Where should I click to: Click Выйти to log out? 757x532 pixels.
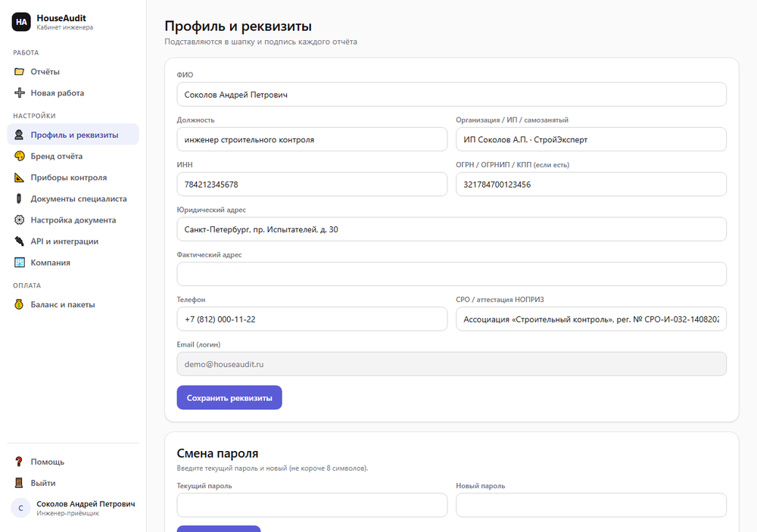(x=73, y=483)
